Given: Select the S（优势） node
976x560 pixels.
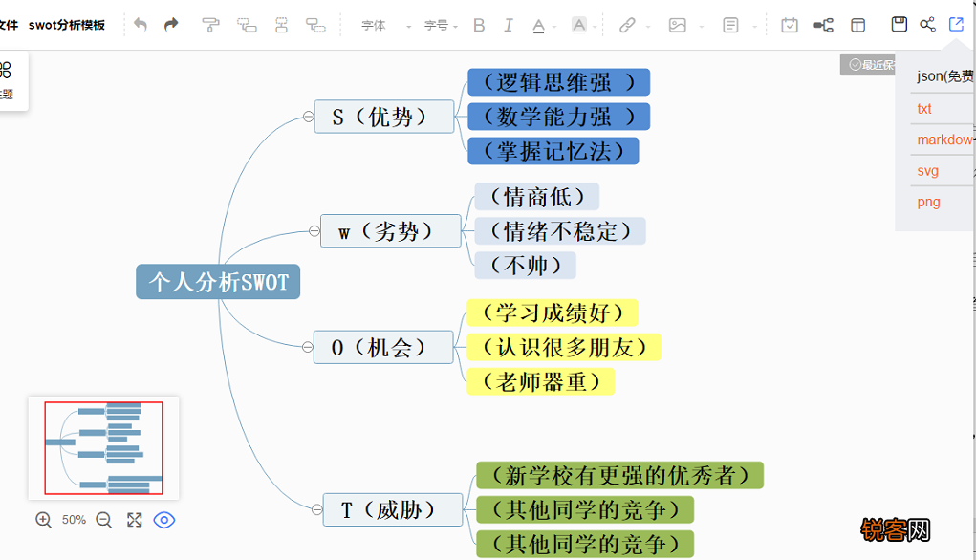Looking at the screenshot, I should [384, 117].
